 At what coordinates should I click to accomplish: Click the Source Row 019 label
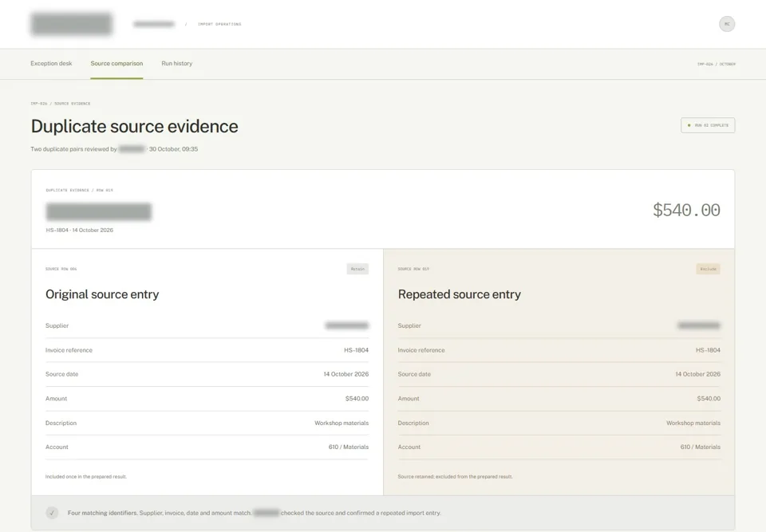(x=413, y=269)
